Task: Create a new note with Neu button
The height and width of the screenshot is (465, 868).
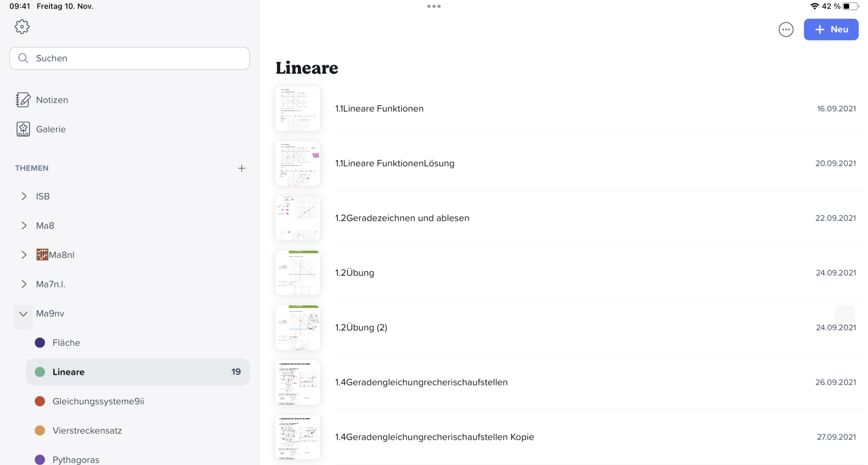Action: (x=831, y=30)
